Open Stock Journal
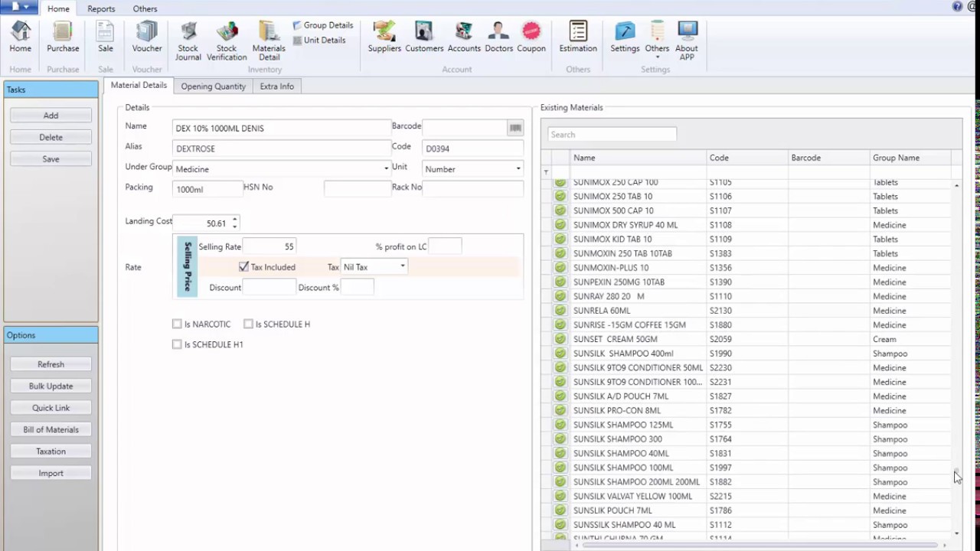 [188, 41]
